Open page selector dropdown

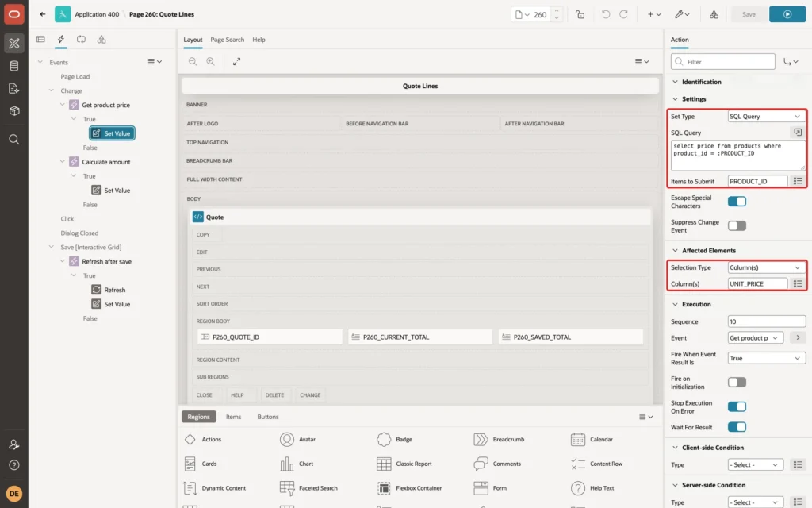point(522,14)
